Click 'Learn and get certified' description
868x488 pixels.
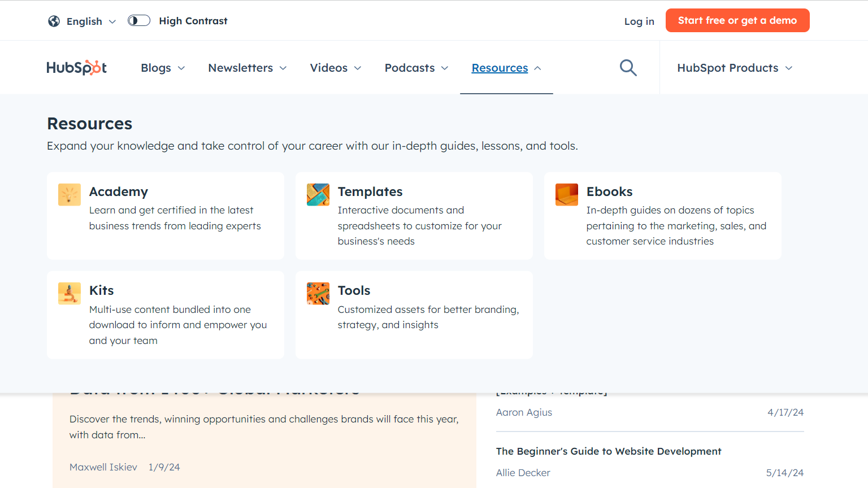pyautogui.click(x=175, y=218)
